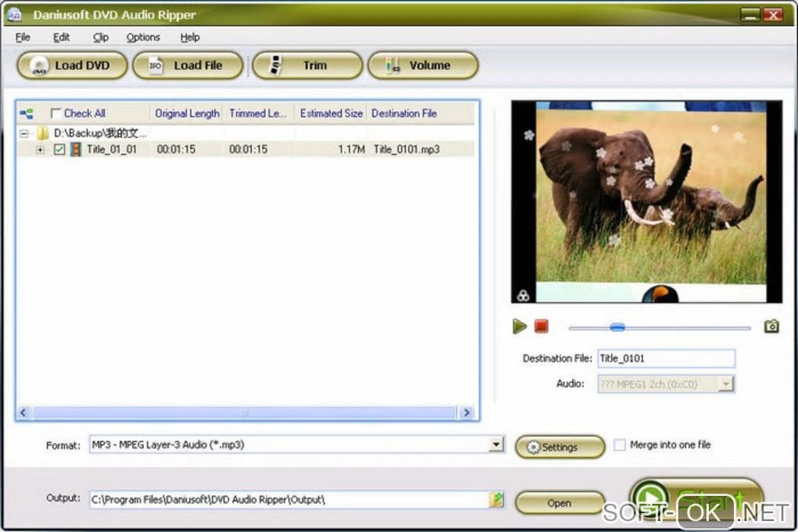Image resolution: width=798 pixels, height=532 pixels.
Task: Toggle the Check All checkbox
Action: [56, 113]
